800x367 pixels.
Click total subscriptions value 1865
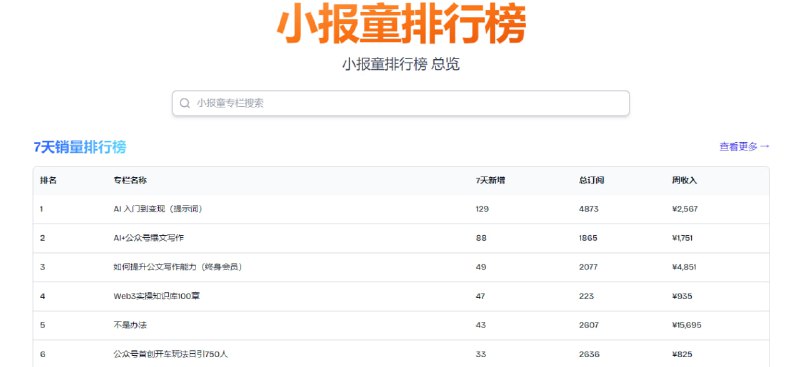click(x=588, y=238)
